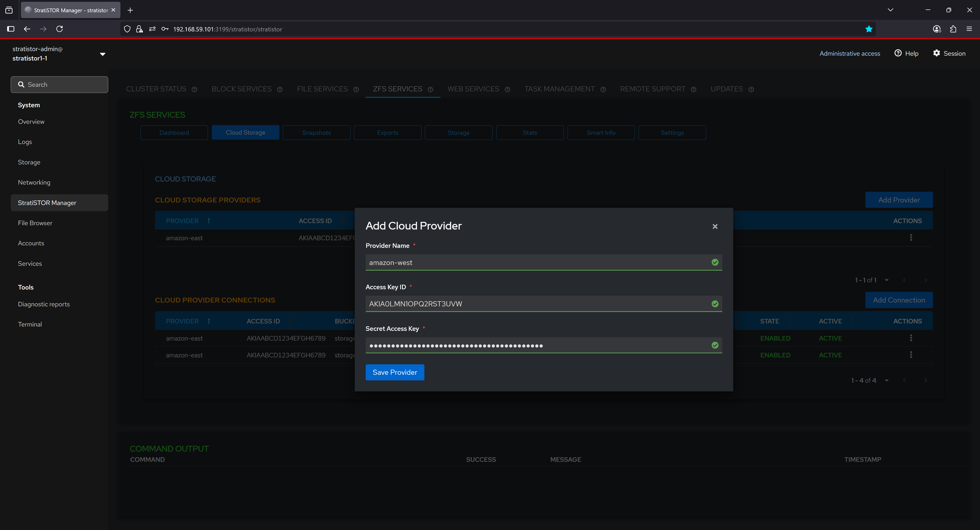Open Terminal in the sidebar
980x530 pixels.
click(30, 324)
